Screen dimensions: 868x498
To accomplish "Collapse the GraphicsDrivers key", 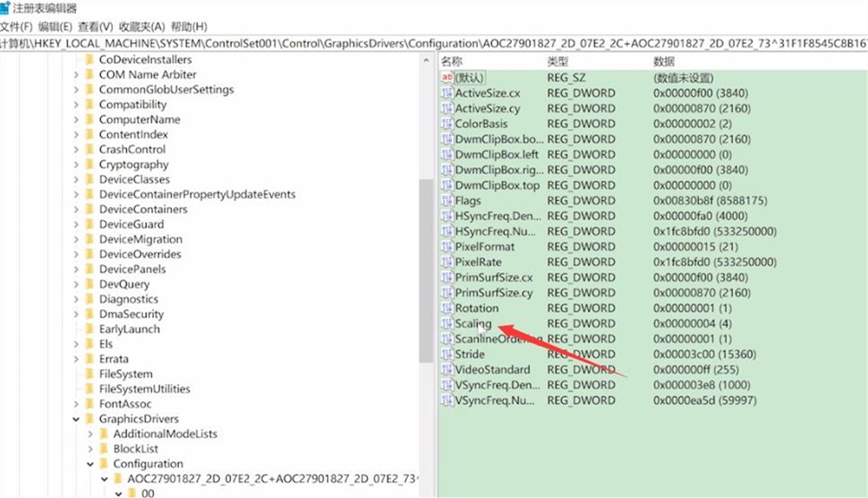I will pyautogui.click(x=76, y=419).
